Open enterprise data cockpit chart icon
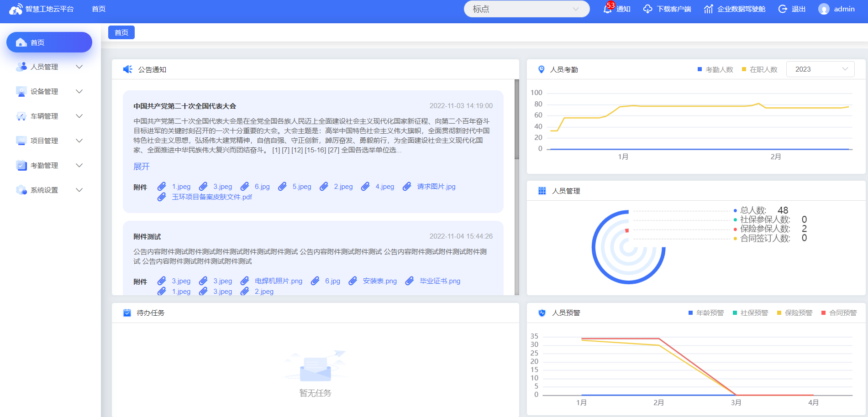Screen dimensions: 868x417 pos(708,9)
